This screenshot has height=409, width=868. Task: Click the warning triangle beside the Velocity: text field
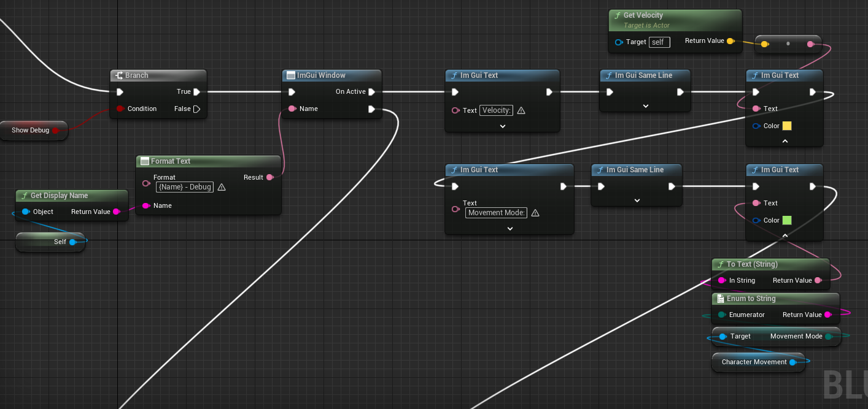[x=521, y=110]
